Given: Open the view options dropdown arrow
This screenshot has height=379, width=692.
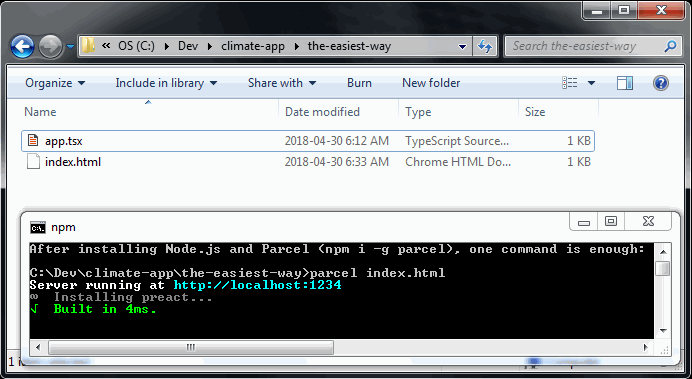Looking at the screenshot, I should click(591, 83).
